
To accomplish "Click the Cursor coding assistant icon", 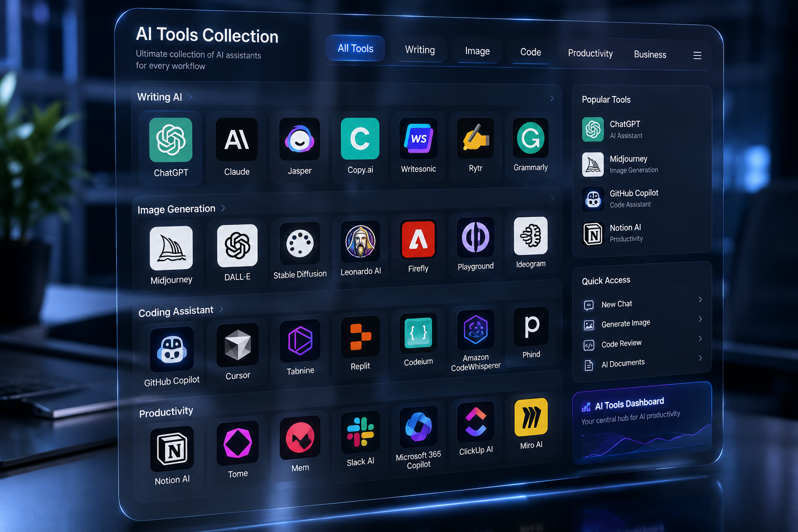I will (x=237, y=344).
